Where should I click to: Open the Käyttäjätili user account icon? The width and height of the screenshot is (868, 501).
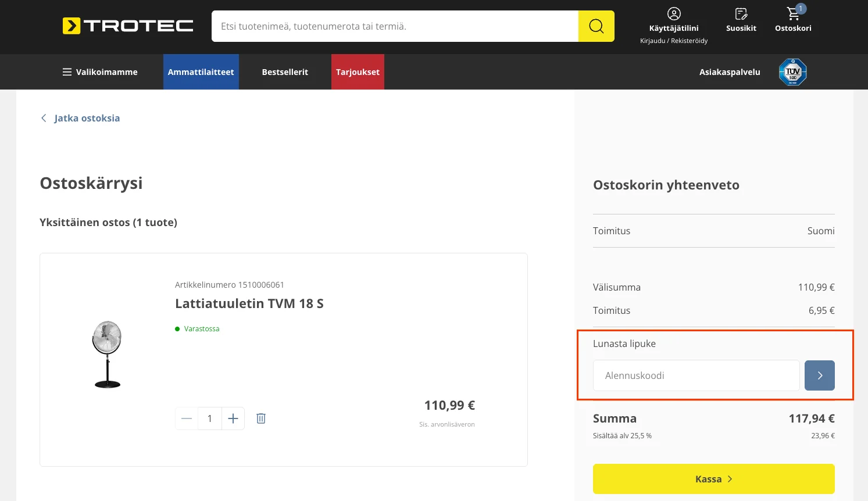point(674,14)
